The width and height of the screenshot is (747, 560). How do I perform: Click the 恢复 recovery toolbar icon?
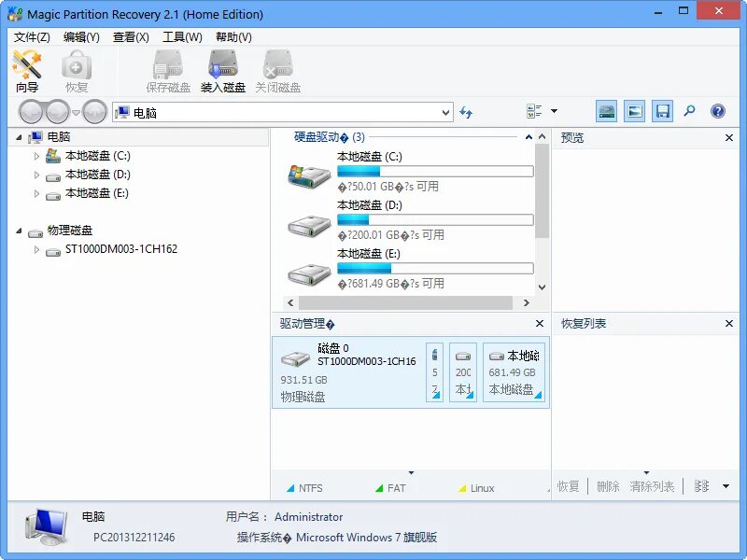coord(77,71)
